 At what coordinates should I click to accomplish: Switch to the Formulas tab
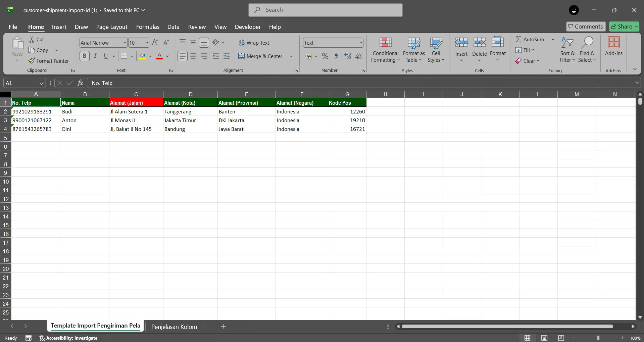click(148, 27)
